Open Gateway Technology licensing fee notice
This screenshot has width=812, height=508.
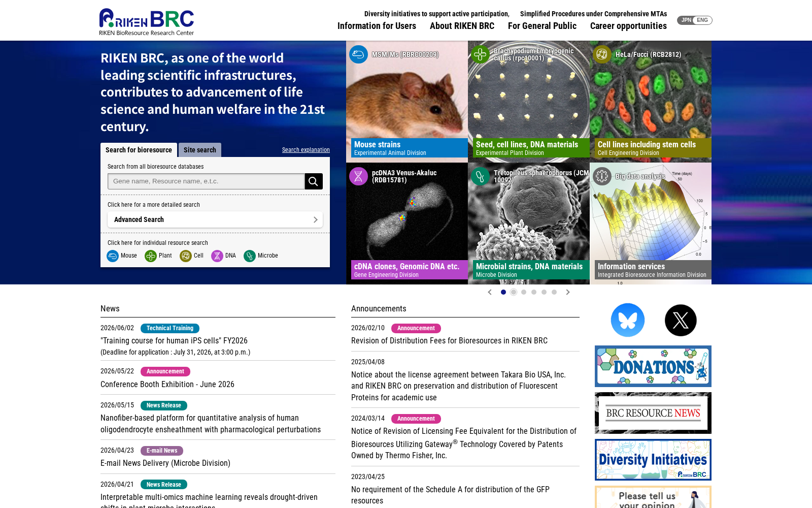pyautogui.click(x=464, y=443)
